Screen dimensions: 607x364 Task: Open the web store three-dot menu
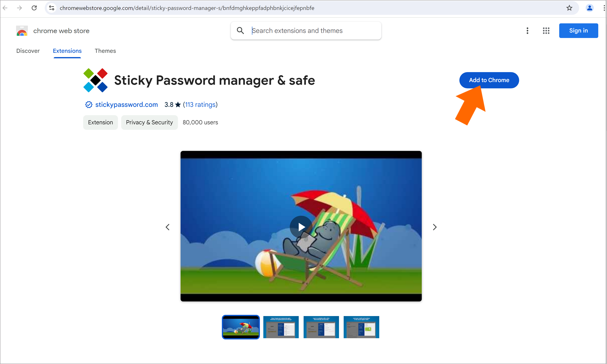coord(527,31)
